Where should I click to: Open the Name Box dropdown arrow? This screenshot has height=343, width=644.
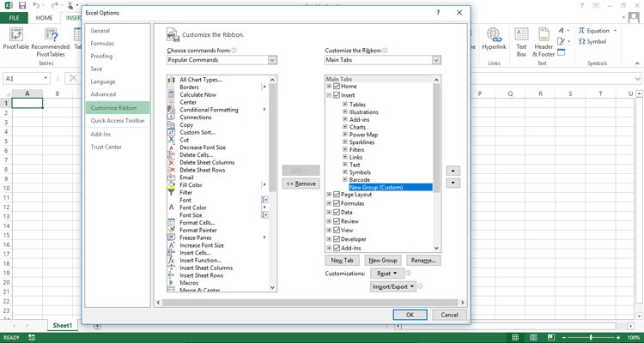(46, 78)
